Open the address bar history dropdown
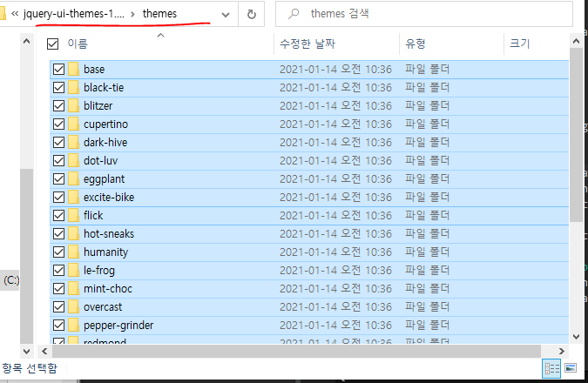The width and height of the screenshot is (588, 383). (226, 15)
